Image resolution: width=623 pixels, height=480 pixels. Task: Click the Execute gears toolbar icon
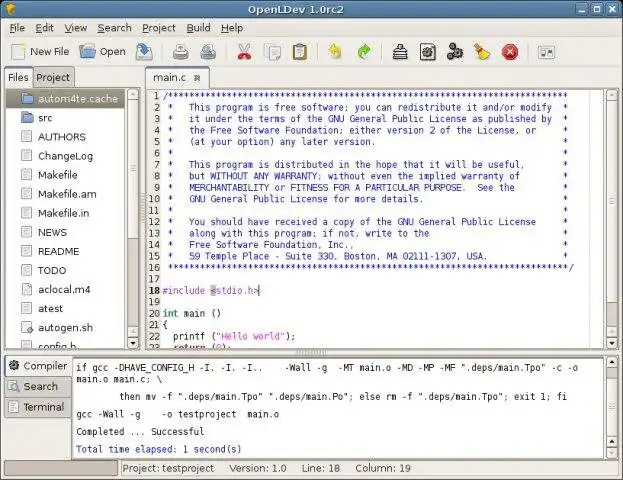point(455,52)
